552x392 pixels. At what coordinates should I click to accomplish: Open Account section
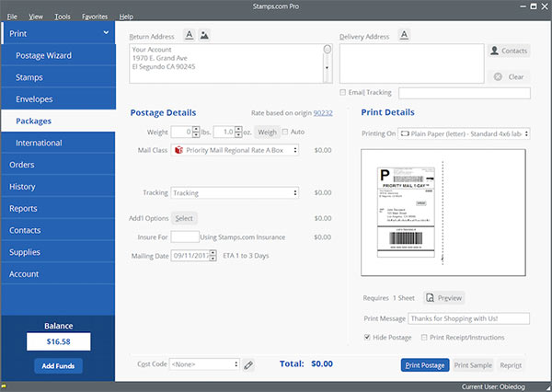[x=59, y=273]
